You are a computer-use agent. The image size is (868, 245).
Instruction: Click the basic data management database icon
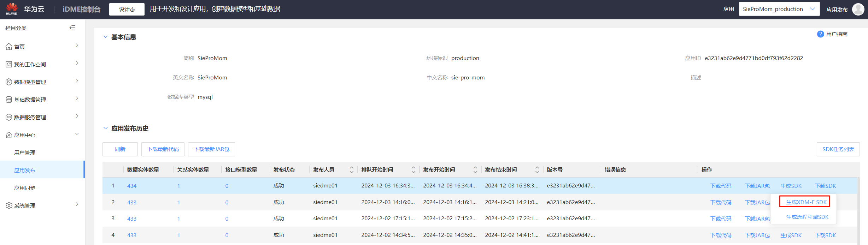click(9, 100)
